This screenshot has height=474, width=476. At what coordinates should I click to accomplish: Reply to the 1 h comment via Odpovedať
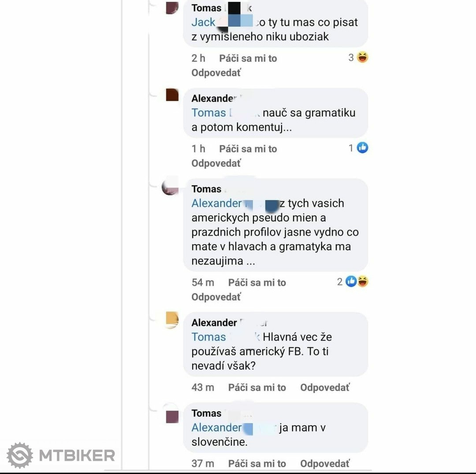pos(216,163)
